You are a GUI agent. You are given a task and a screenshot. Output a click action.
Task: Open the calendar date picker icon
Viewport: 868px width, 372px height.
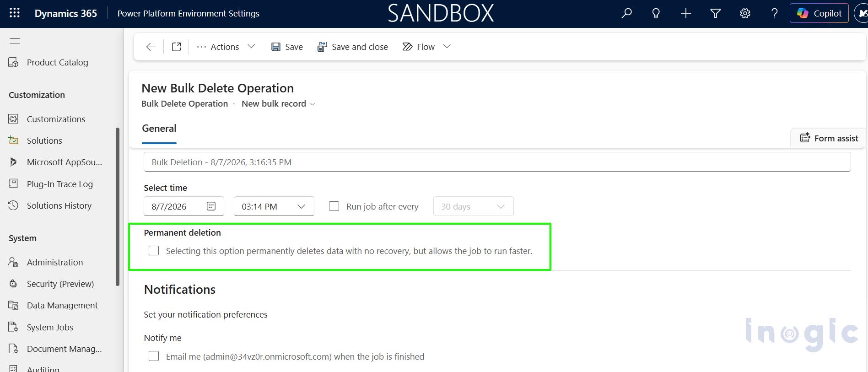211,206
